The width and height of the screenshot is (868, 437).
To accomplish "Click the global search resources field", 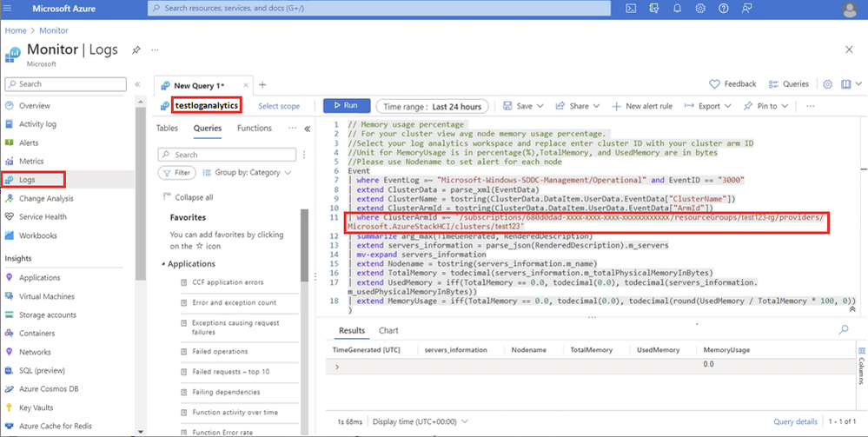I will pyautogui.click(x=379, y=9).
